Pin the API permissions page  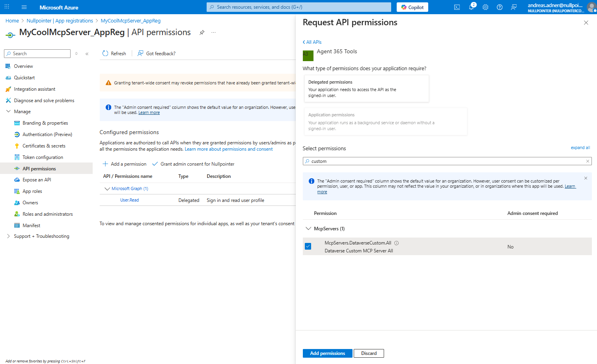[202, 32]
